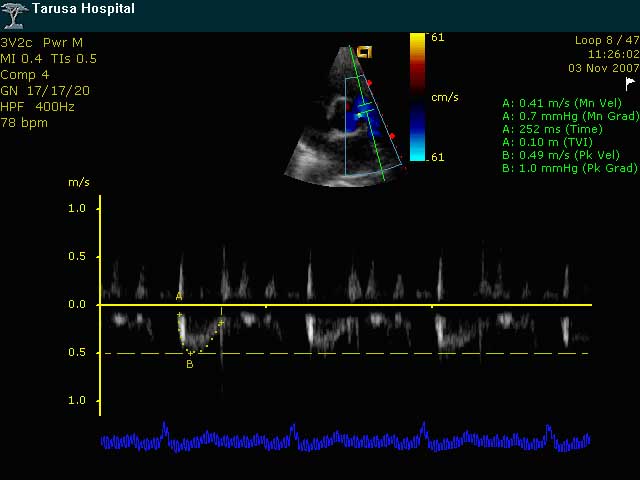Viewport: 640px width, 480px height.
Task: Select caliper marker B at the peak velocity
Action: [190, 364]
